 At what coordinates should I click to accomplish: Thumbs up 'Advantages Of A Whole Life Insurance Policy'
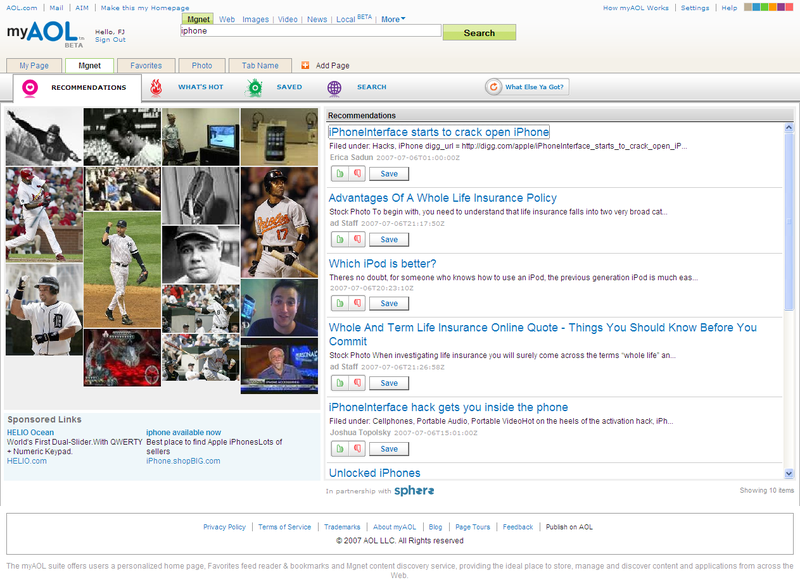[x=340, y=239]
